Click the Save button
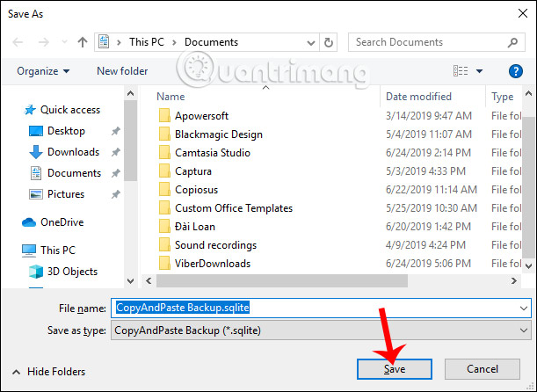Screen dimensions: 537x392 395,369
